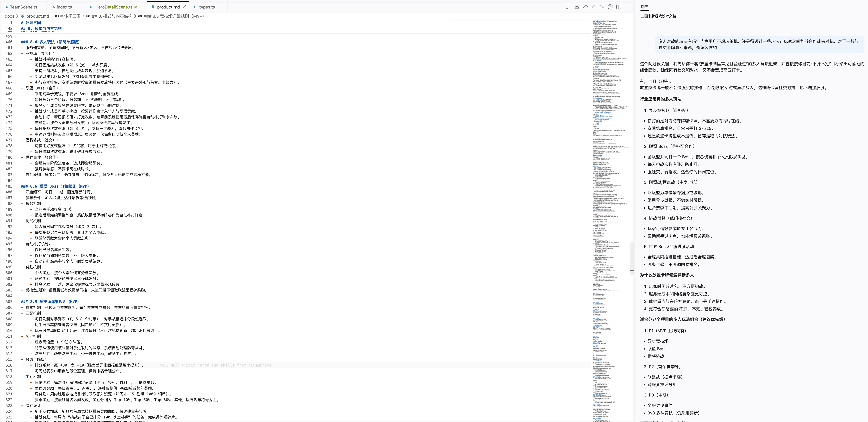Go to the previous change arrow icon
The height and width of the screenshot is (422, 868).
coord(585,7)
